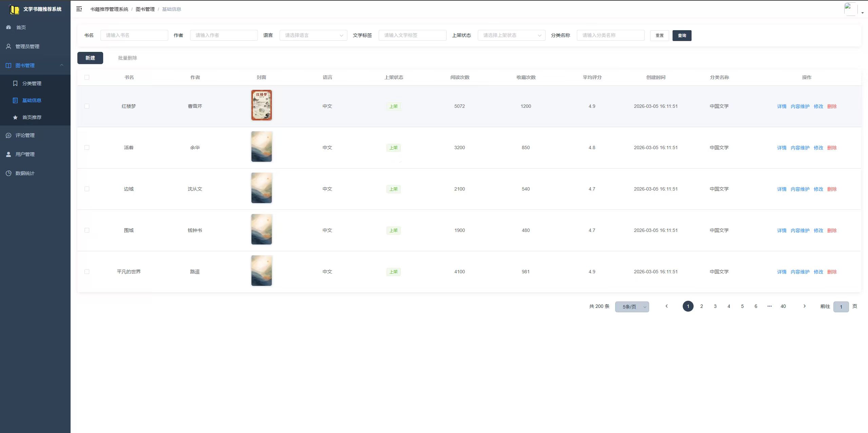The image size is (868, 433).
Task: Go to page 40 in pagination
Action: [783, 306]
